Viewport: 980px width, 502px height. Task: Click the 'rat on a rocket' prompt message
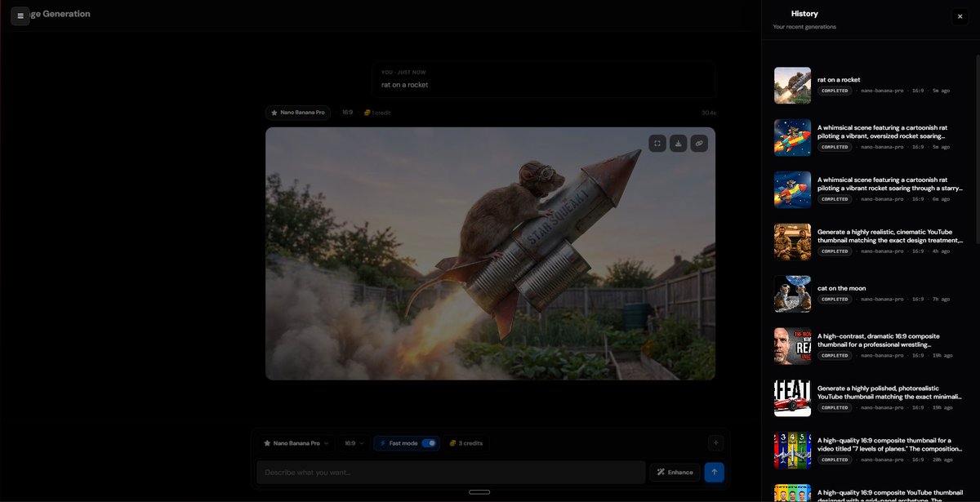(543, 79)
